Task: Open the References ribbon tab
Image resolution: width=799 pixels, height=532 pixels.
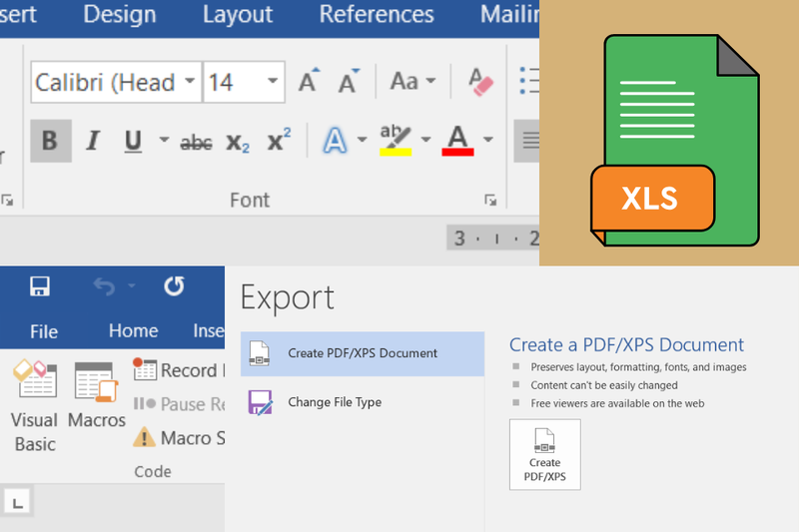Action: 377,14
